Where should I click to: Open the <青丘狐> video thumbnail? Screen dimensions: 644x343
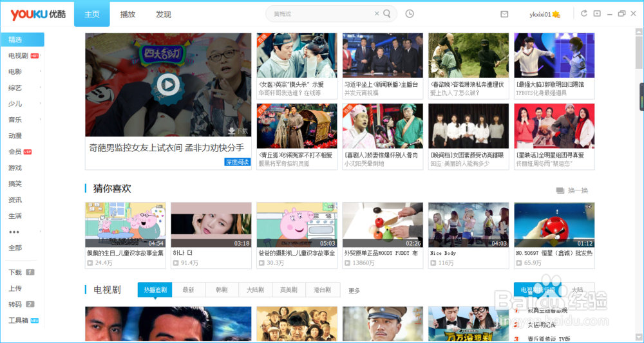click(297, 126)
